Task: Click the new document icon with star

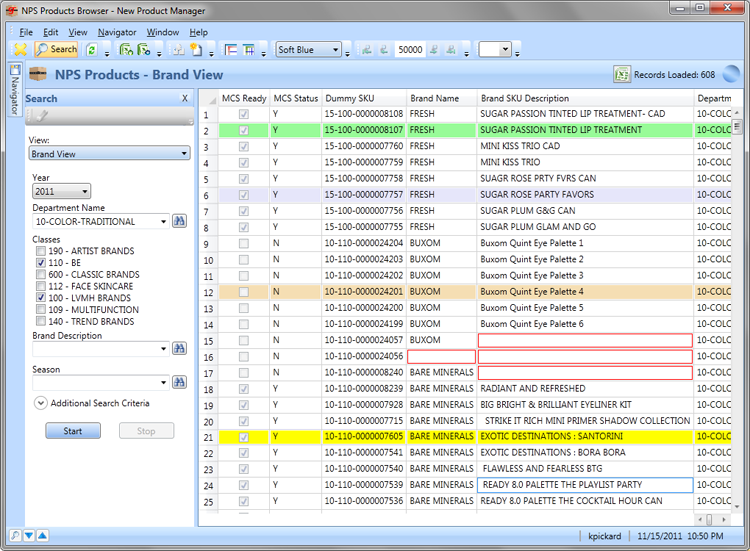Action: click(x=196, y=49)
